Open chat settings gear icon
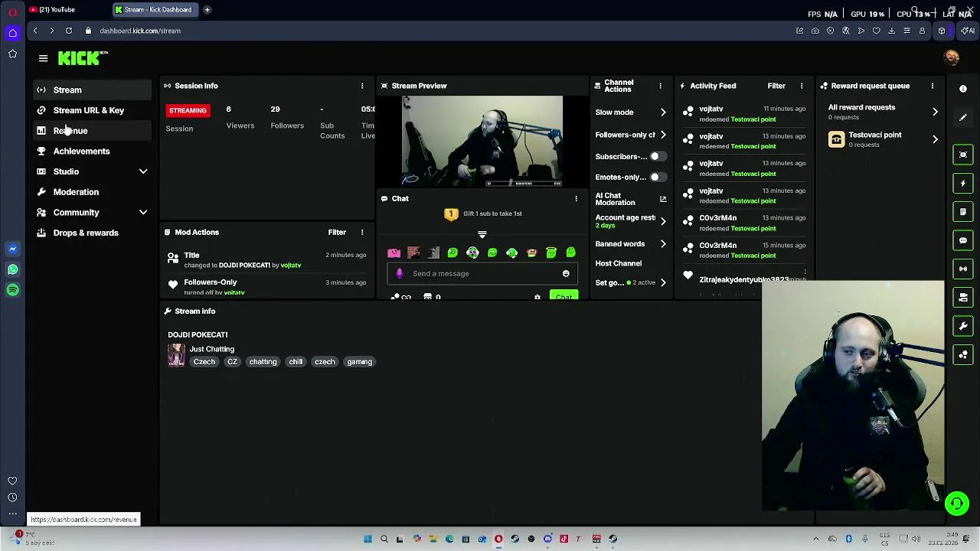980x551 pixels. tap(537, 297)
